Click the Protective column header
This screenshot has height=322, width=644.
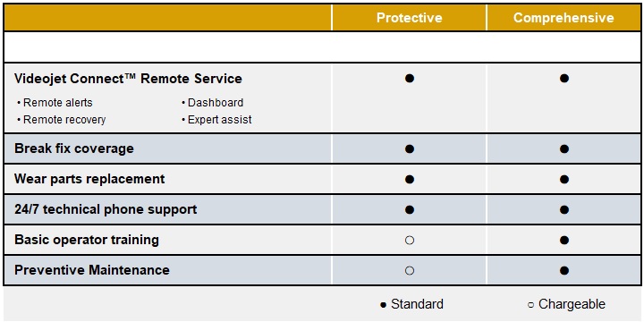(x=409, y=18)
